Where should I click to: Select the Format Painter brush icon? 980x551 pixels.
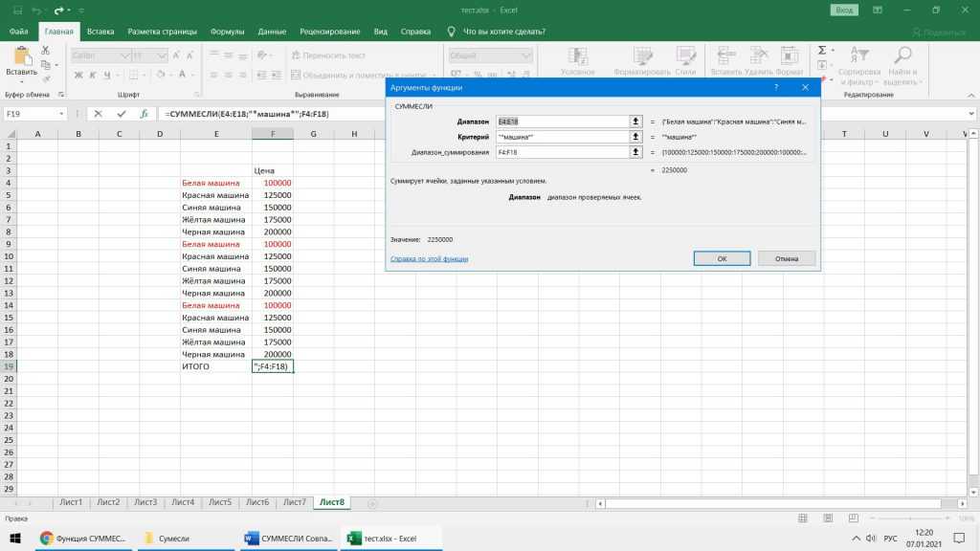click(46, 78)
